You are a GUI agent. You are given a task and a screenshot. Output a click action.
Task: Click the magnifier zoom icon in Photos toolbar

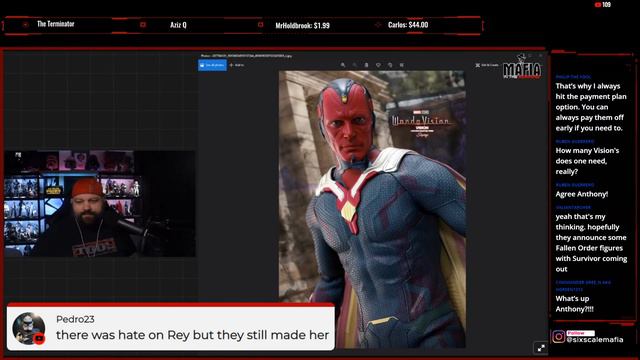[343, 65]
